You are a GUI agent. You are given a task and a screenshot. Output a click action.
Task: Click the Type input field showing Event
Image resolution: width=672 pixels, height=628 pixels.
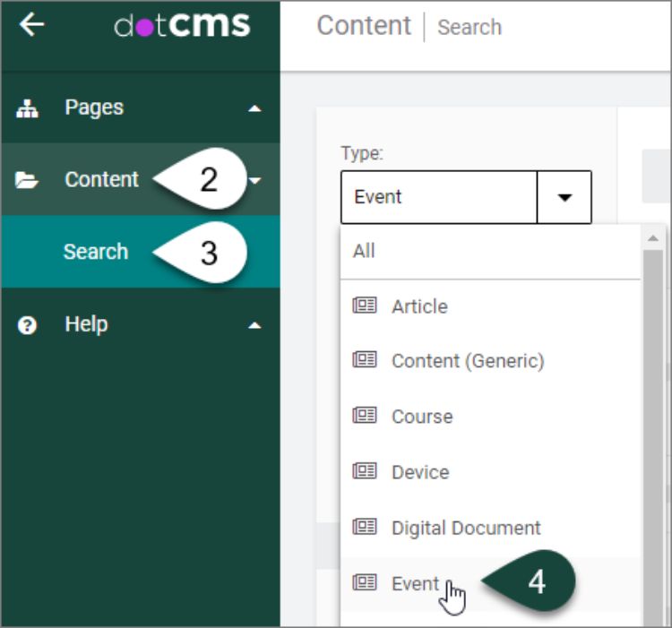click(x=438, y=197)
